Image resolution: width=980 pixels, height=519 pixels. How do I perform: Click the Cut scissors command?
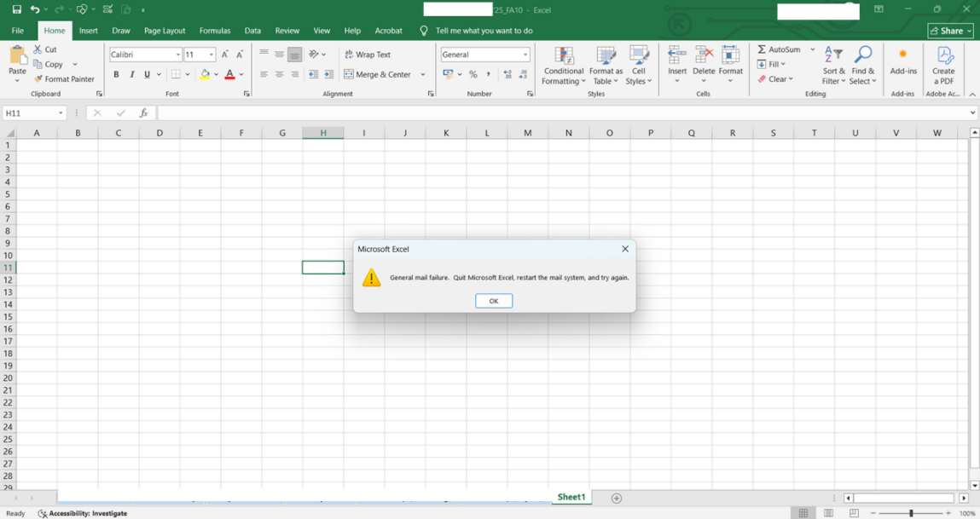click(x=45, y=49)
